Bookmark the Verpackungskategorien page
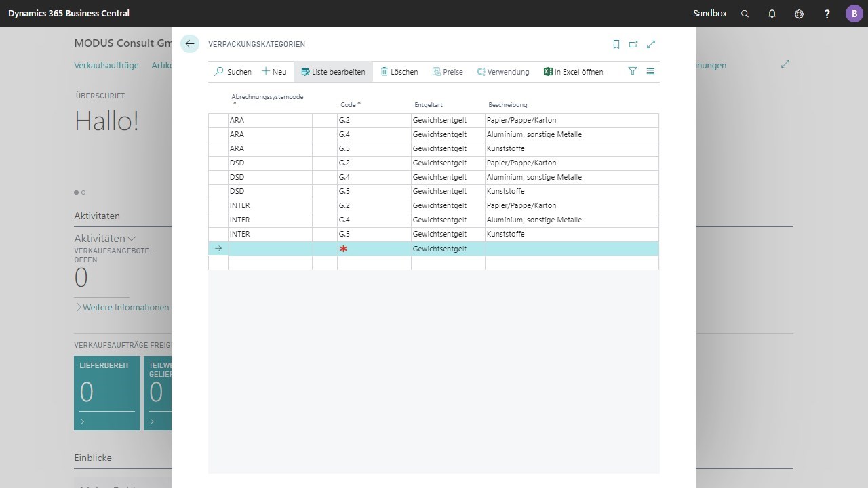The image size is (868, 488). [616, 44]
